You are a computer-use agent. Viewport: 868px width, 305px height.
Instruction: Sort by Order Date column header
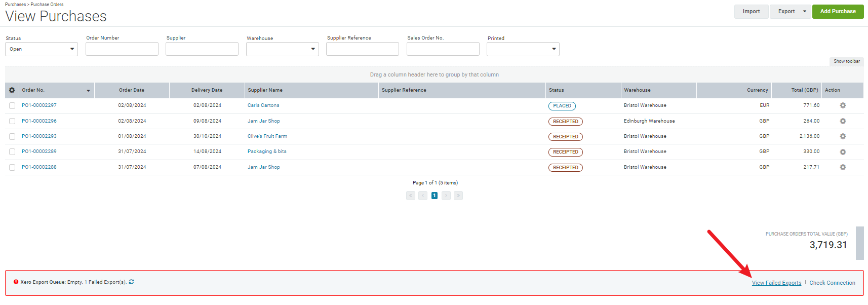tap(132, 90)
